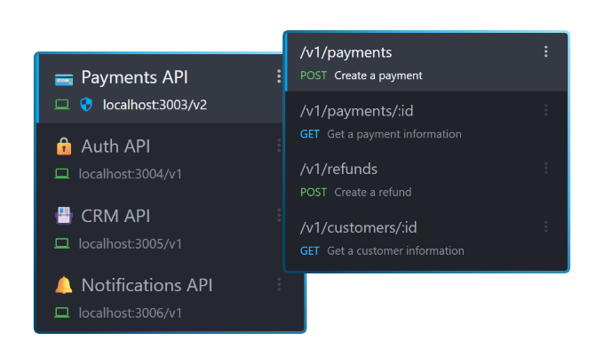Click the CRM API icon
The height and width of the screenshot is (364, 604).
pos(63,216)
